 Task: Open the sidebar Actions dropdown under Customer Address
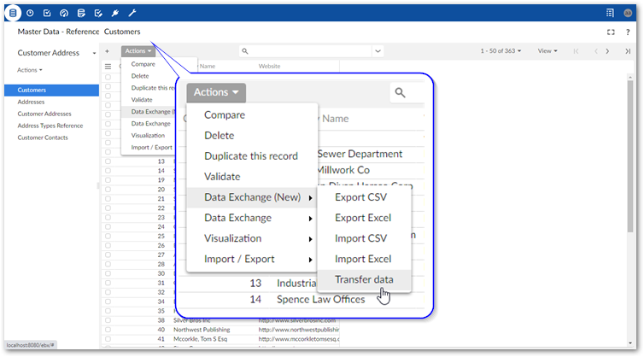tap(30, 70)
